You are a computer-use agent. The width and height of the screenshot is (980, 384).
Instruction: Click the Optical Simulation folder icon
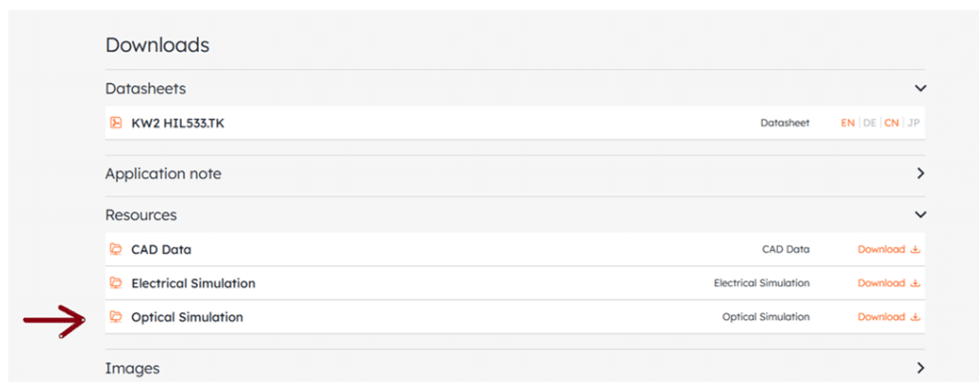(115, 316)
